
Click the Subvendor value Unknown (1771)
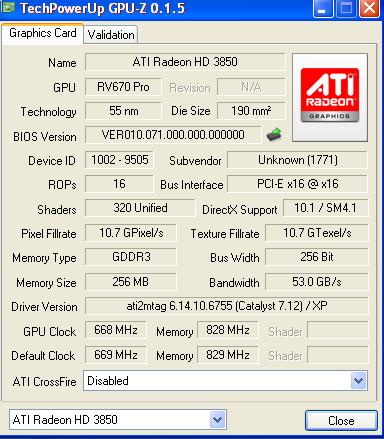click(297, 160)
